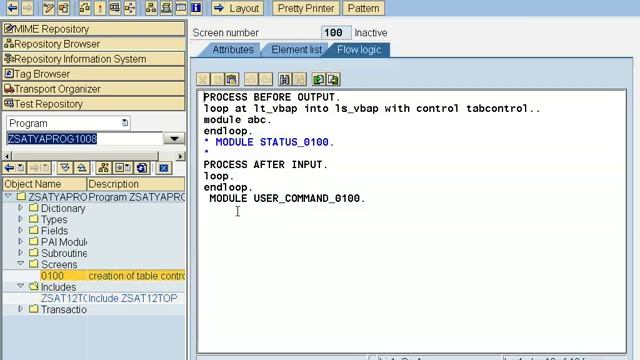
Task: Click the Test screen icon
Action: [x=115, y=7]
